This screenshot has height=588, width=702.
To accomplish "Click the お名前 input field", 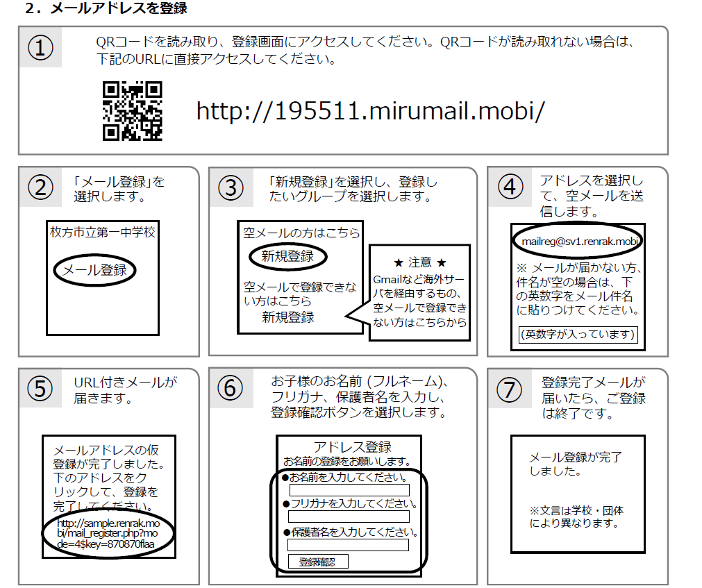I will pos(349,490).
